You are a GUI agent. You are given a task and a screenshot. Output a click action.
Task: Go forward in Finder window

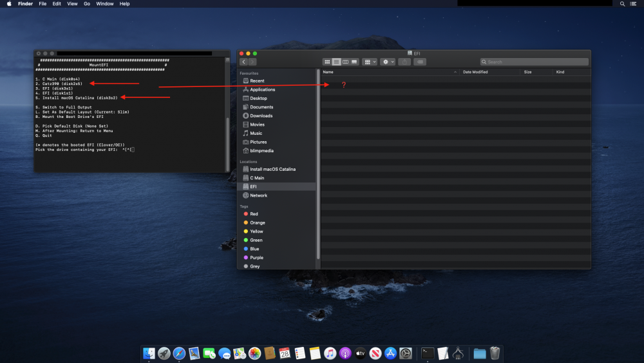click(x=252, y=62)
